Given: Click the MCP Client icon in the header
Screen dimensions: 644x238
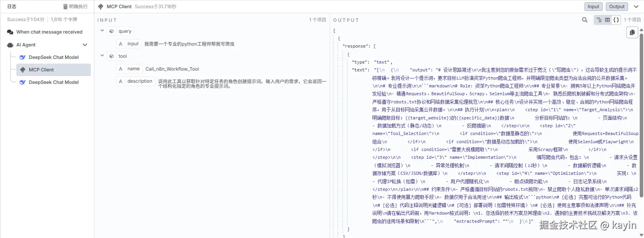Looking at the screenshot, I should tap(101, 7).
